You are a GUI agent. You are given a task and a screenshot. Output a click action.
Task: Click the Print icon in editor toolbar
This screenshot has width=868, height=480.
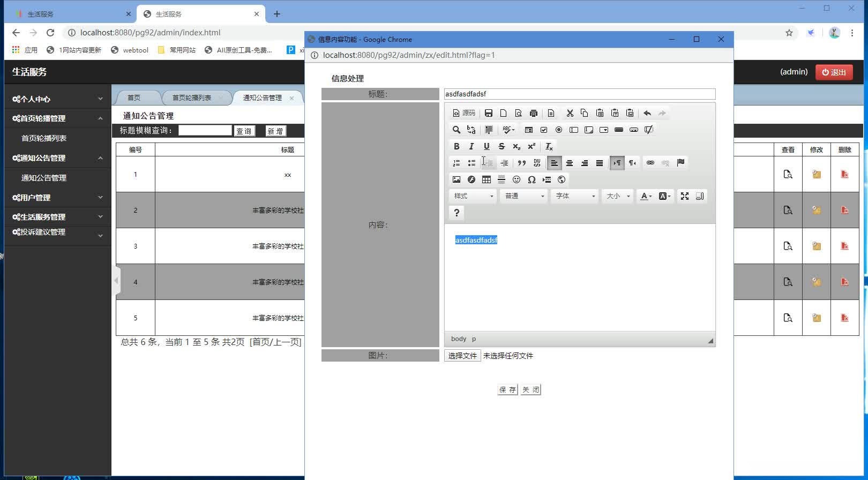(533, 113)
